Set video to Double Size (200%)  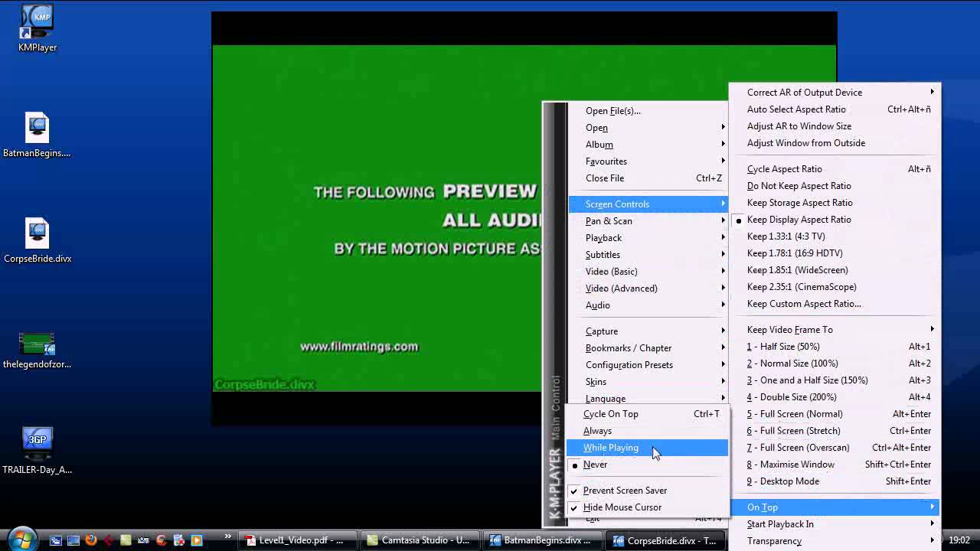tap(835, 397)
